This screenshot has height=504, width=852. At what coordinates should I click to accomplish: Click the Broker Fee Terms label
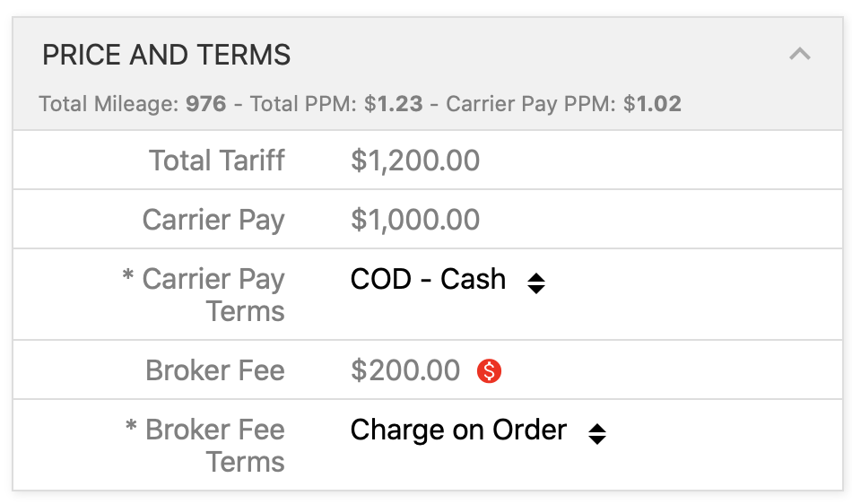click(215, 446)
